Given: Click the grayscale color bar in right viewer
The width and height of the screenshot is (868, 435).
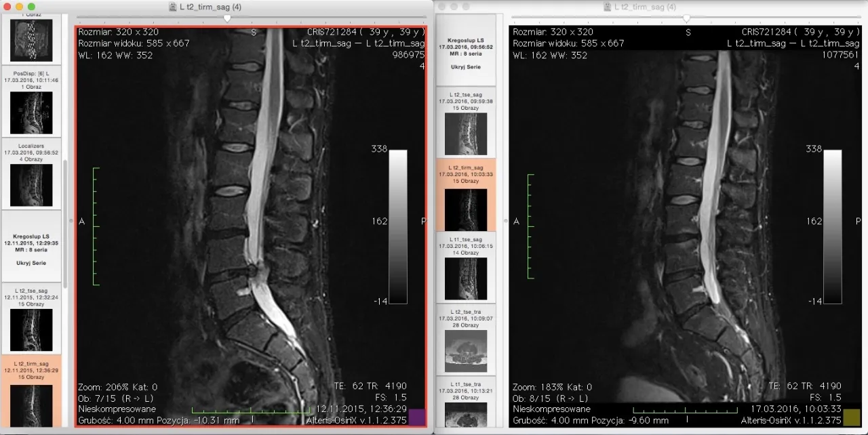Looking at the screenshot, I should [832, 226].
